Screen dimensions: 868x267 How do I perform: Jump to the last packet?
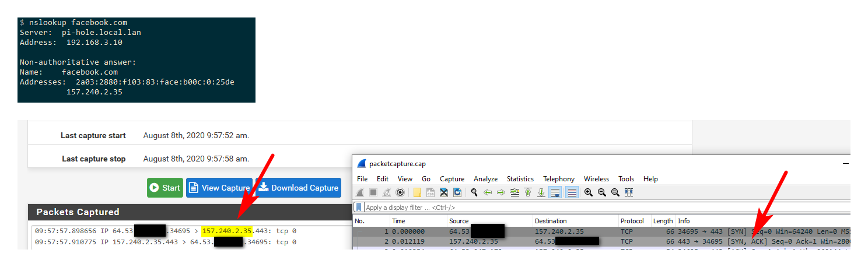[541, 192]
